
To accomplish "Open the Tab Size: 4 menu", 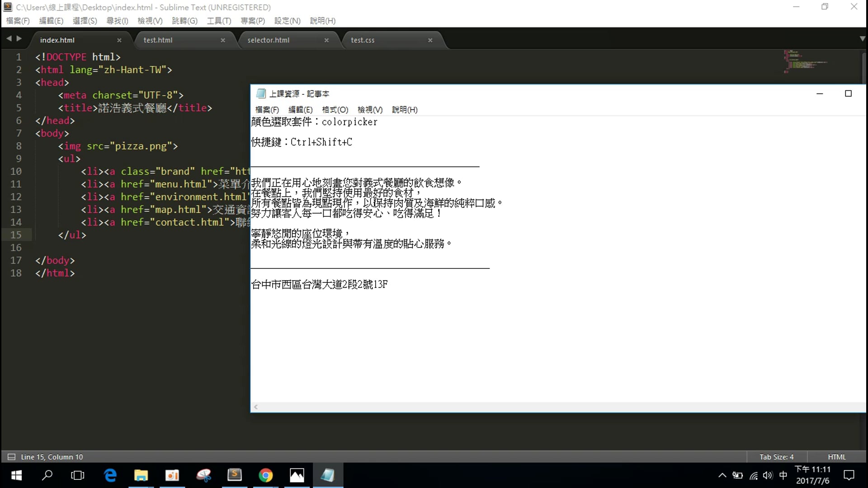I will pos(776,457).
